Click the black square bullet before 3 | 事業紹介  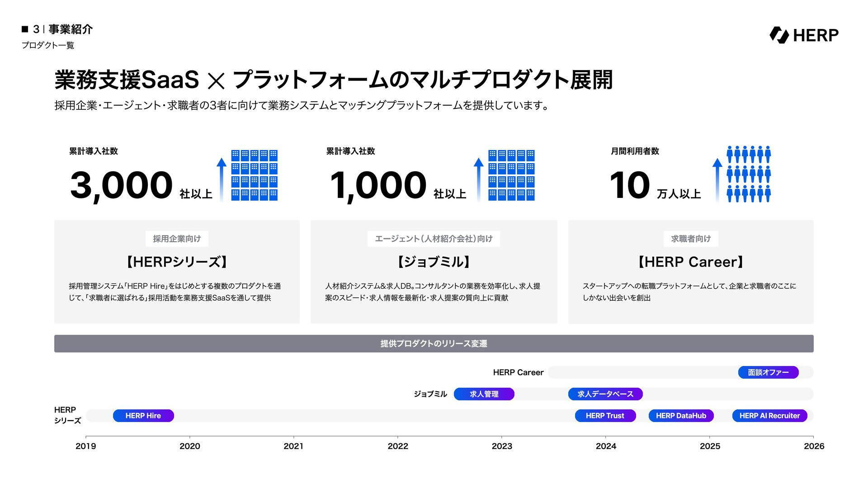click(25, 29)
